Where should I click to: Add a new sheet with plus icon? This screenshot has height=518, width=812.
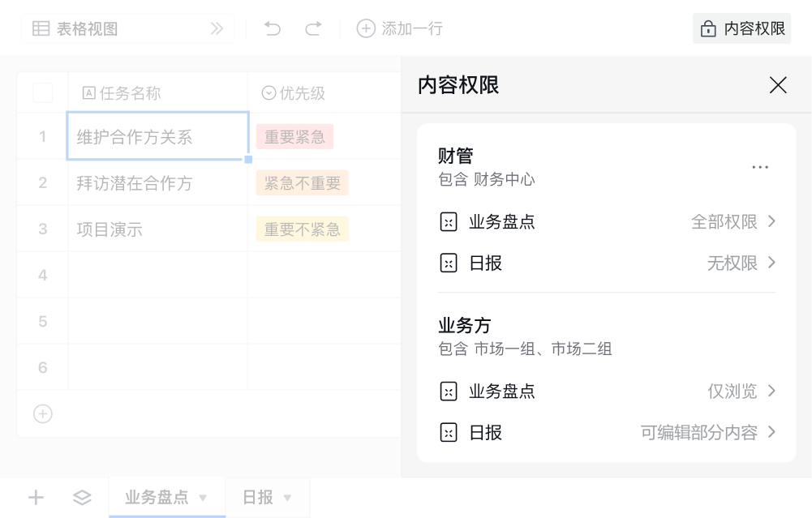36,498
